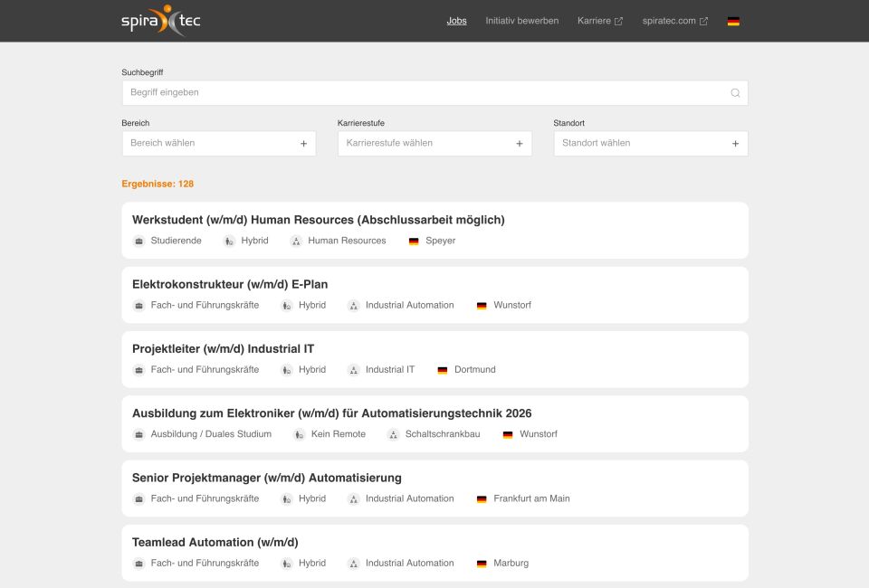This screenshot has width=869, height=588.
Task: Click the flag icon beside Marburg
Action: coord(482,564)
